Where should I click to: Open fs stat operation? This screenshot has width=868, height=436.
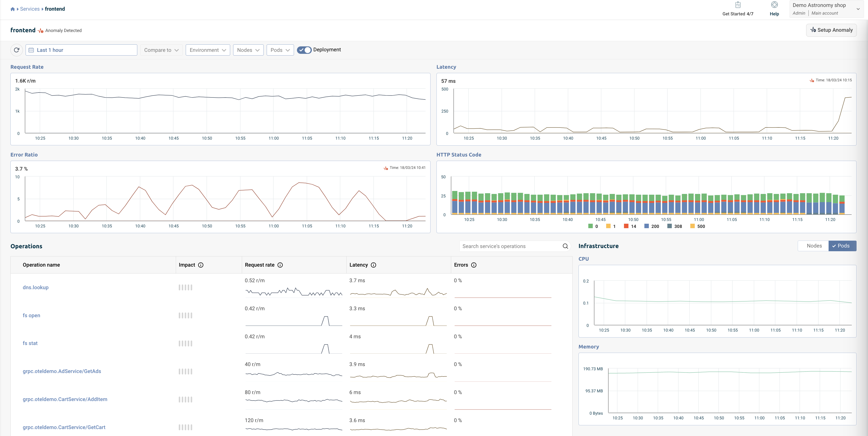point(30,343)
